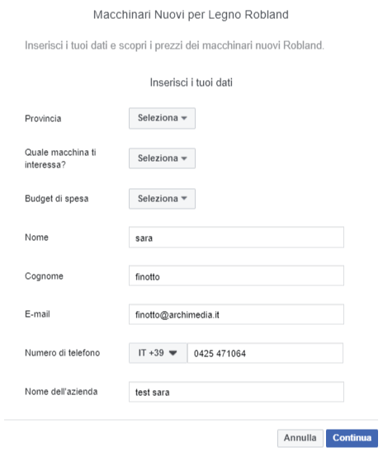Click the arrow on the Provincia dropdown
The height and width of the screenshot is (452, 383).
184,118
